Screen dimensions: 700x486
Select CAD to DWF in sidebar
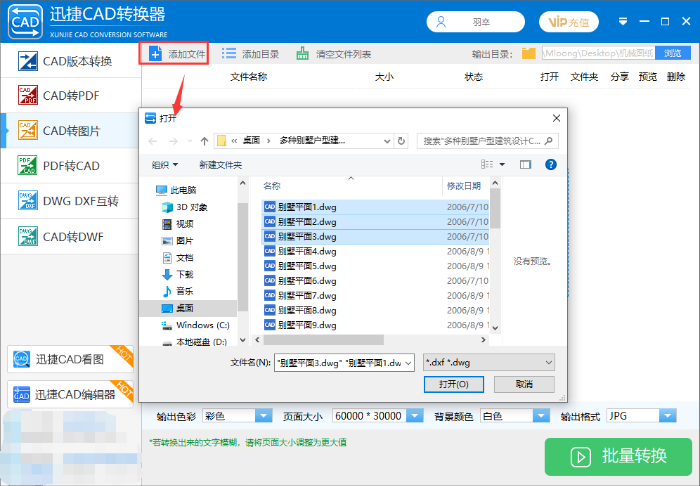pyautogui.click(x=71, y=237)
